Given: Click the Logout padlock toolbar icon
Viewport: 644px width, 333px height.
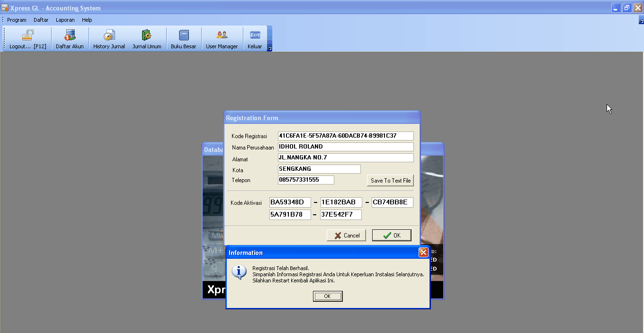Looking at the screenshot, I should [28, 39].
